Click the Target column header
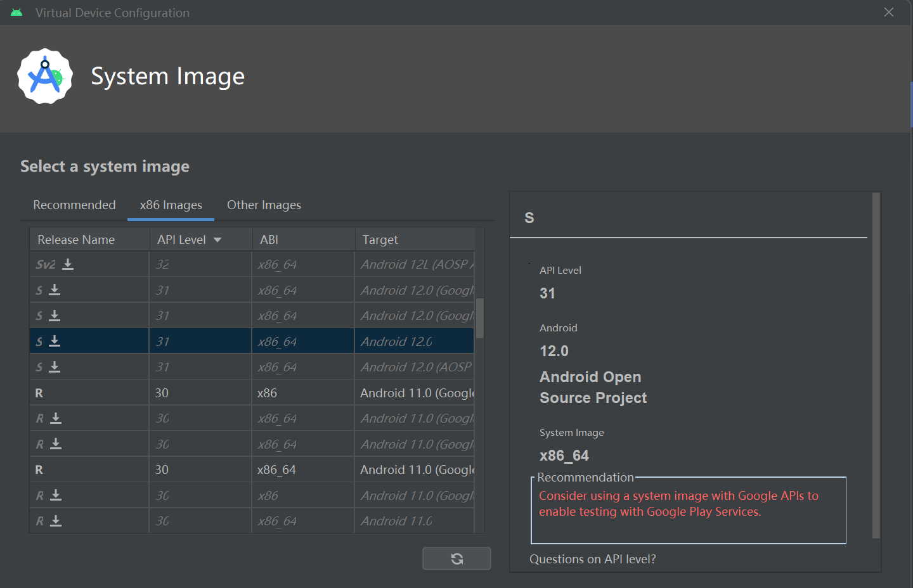The height and width of the screenshot is (588, 913). point(415,240)
